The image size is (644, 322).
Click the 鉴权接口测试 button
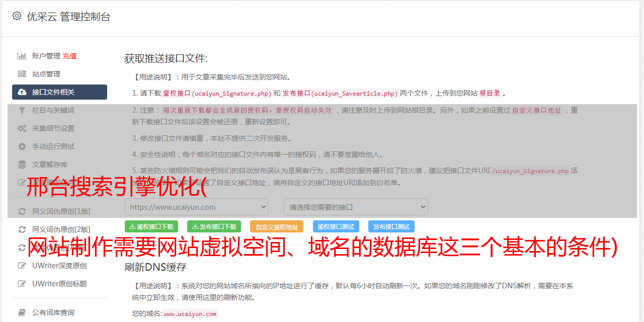point(336,226)
